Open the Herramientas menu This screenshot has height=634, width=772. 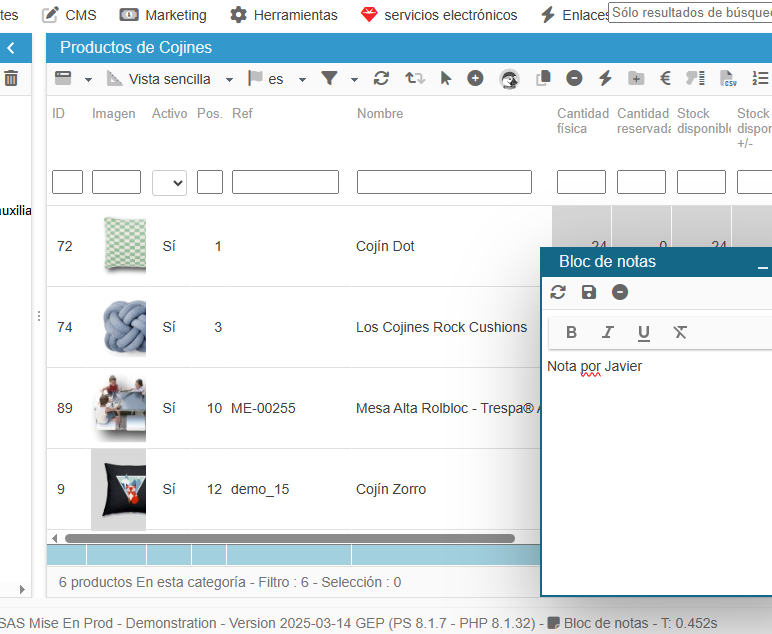[284, 15]
